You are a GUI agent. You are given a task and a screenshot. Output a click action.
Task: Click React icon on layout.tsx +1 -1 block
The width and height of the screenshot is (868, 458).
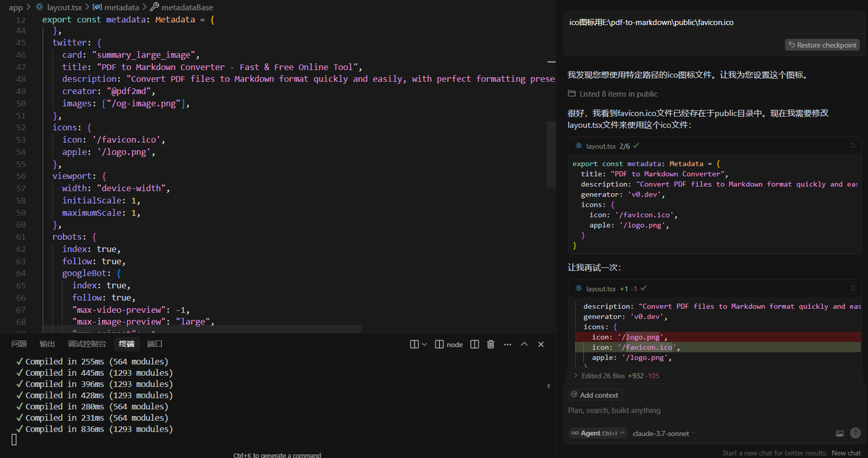[x=578, y=289]
